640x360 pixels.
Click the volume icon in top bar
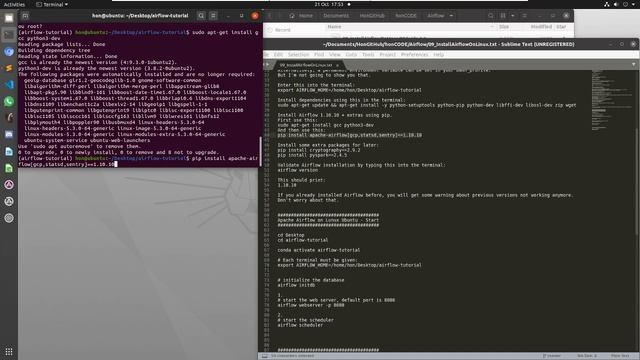coord(616,4)
